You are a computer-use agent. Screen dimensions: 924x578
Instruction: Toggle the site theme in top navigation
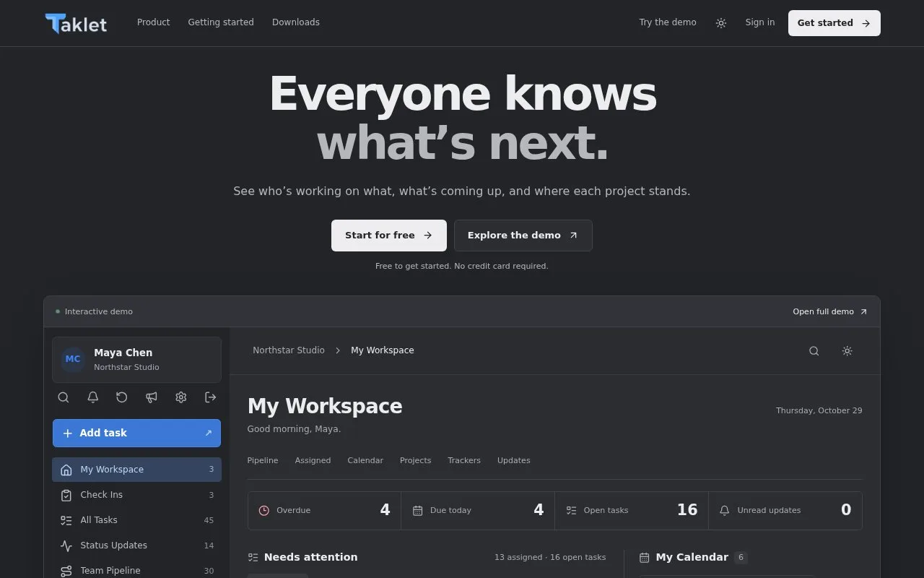pyautogui.click(x=720, y=23)
